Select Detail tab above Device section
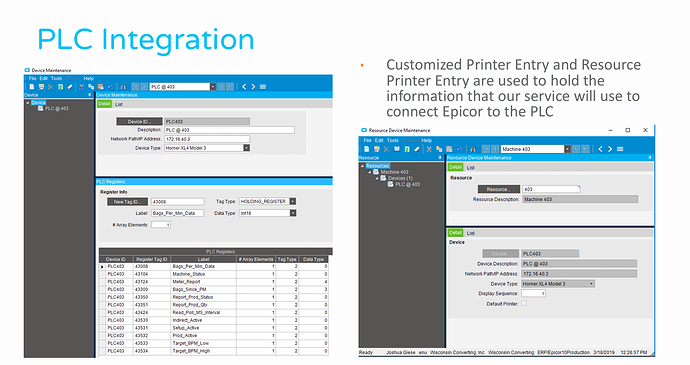 click(455, 232)
